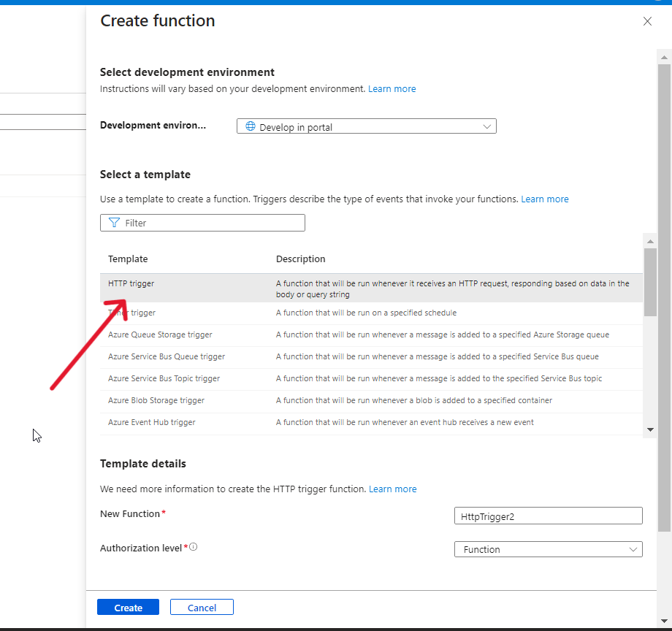672x631 pixels.
Task: Close the Create function panel
Action: 647,22
